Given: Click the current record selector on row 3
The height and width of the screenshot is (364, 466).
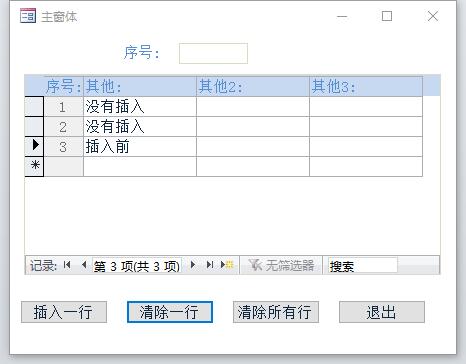Looking at the screenshot, I should pos(34,146).
